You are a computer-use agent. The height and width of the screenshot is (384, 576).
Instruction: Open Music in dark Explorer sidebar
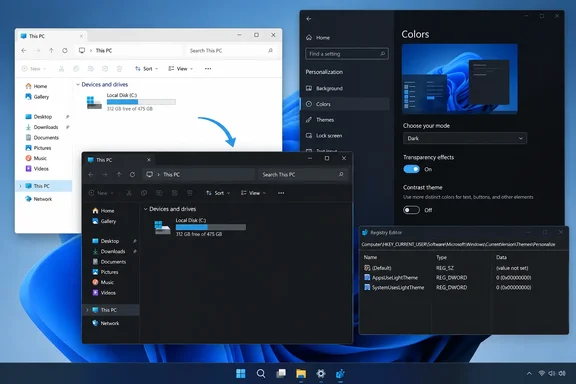tap(103, 283)
